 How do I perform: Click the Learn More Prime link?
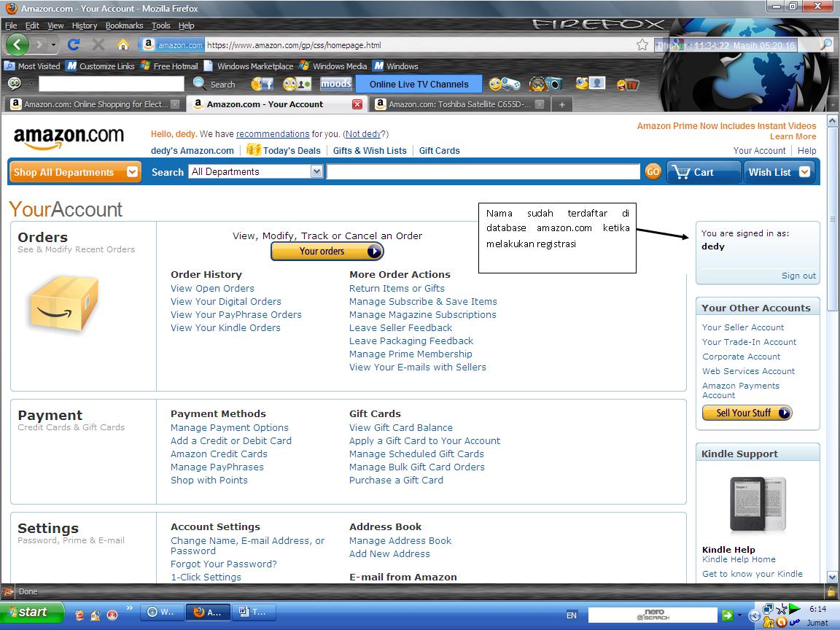pos(793,136)
